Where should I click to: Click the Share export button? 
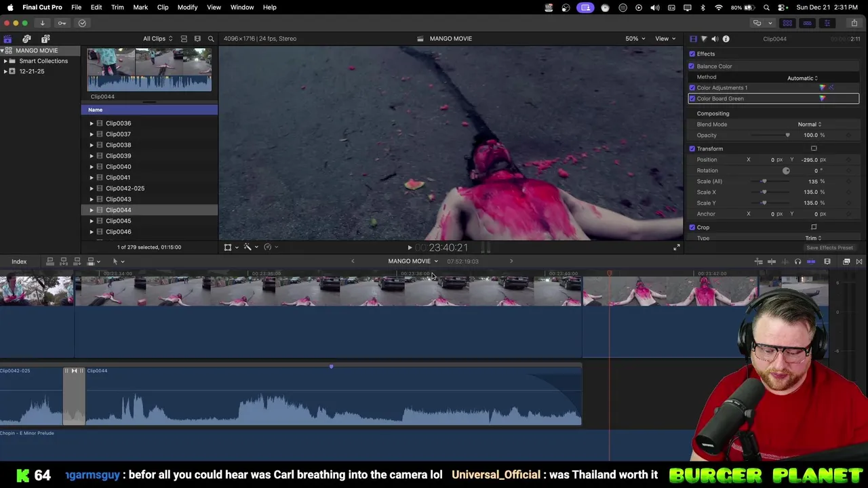[x=854, y=23]
